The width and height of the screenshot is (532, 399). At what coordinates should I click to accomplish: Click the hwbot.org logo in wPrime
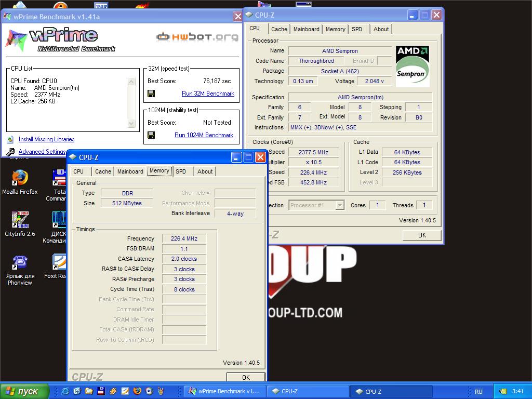point(197,36)
